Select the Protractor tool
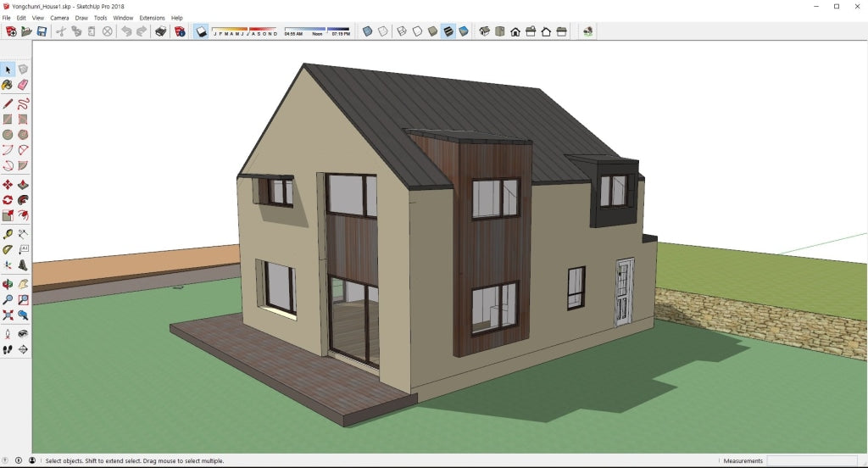This screenshot has width=868, height=468. [x=8, y=250]
